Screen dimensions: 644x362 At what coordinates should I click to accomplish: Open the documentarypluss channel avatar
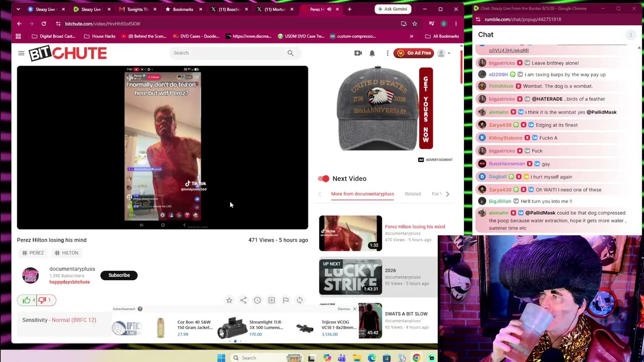(x=30, y=275)
